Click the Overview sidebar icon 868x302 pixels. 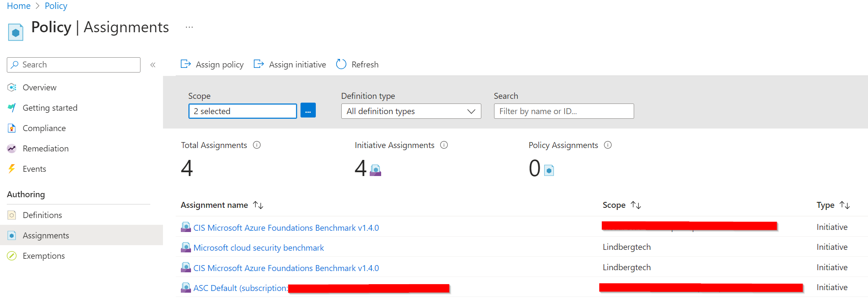tap(12, 87)
